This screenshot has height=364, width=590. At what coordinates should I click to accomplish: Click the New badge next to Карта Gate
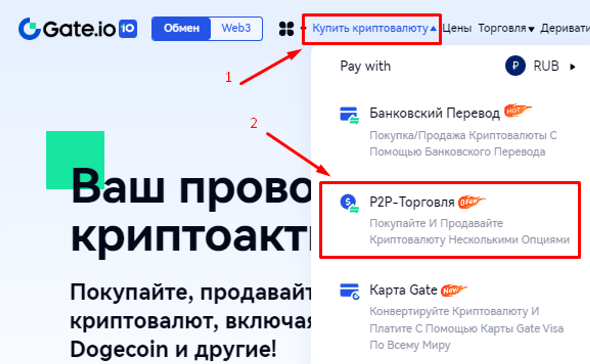454,290
